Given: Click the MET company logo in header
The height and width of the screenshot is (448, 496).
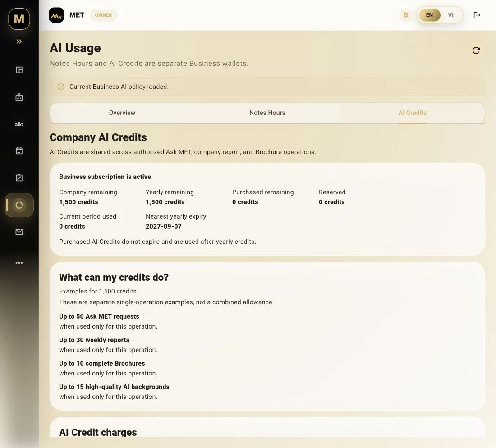Looking at the screenshot, I should tap(56, 15).
